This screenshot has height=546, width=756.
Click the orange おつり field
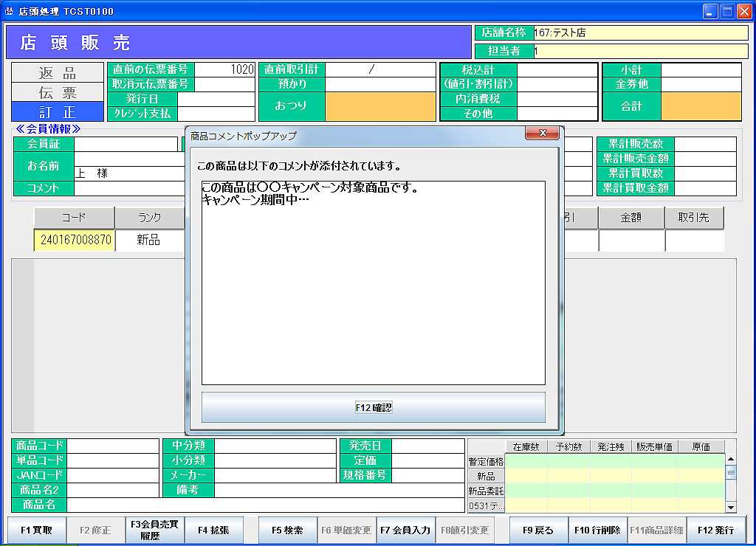[x=380, y=106]
